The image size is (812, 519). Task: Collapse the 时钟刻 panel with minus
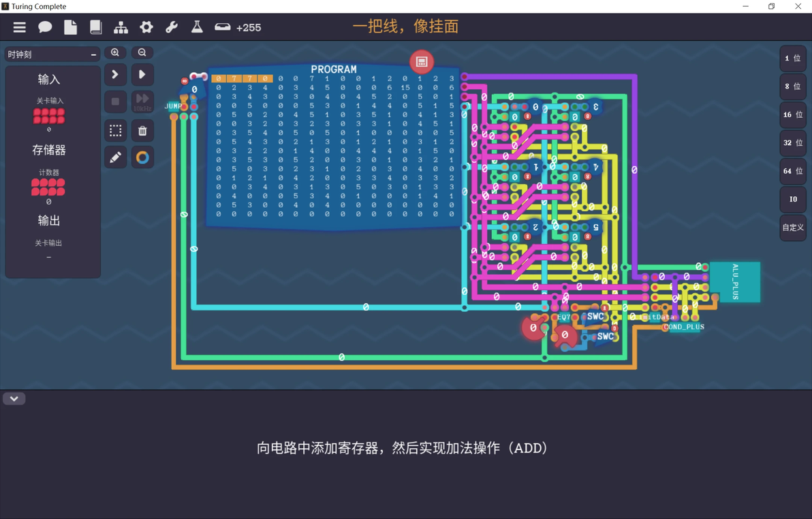[94, 54]
